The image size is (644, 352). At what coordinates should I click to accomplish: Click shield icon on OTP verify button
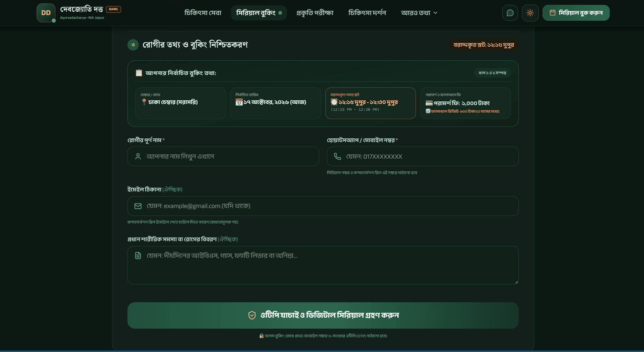(x=252, y=315)
